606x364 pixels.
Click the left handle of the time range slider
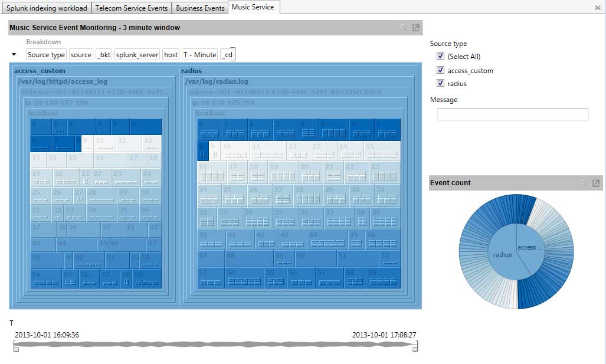(x=15, y=349)
